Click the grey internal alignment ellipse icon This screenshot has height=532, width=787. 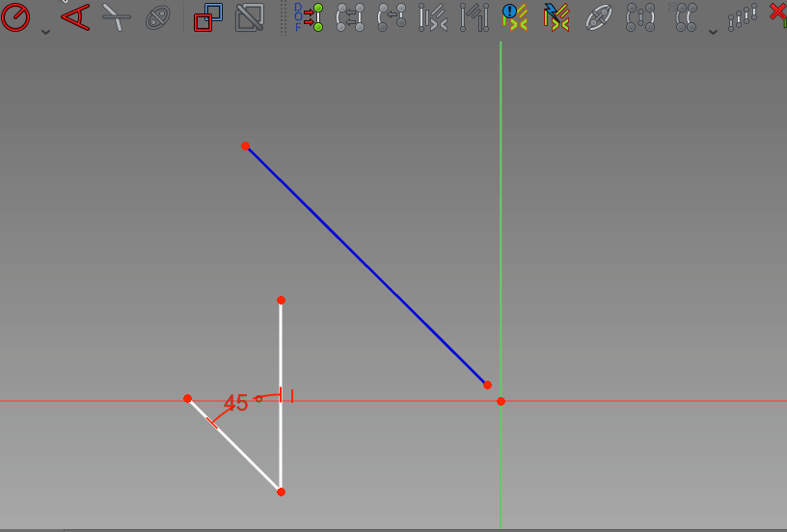pos(157,16)
